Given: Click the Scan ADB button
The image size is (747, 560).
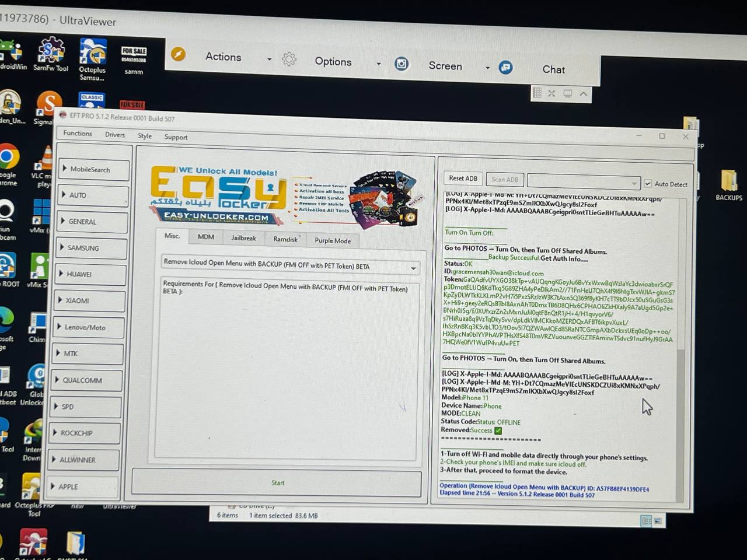Looking at the screenshot, I should pos(505,180).
